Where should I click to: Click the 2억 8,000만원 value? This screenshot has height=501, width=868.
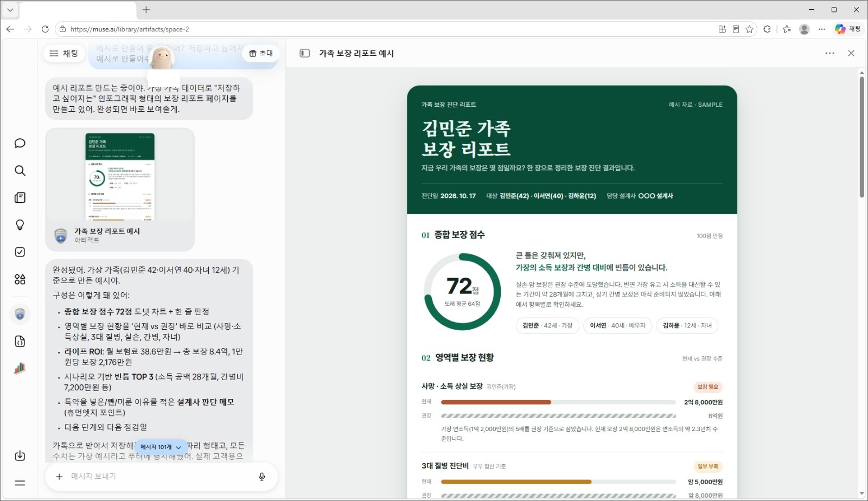(x=703, y=402)
